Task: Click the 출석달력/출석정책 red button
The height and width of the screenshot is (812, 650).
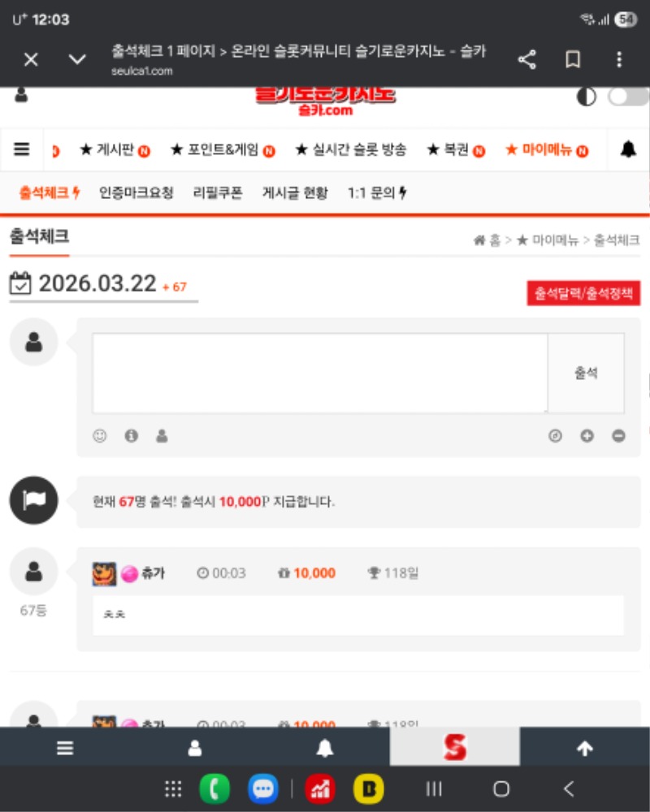Action: [x=583, y=293]
